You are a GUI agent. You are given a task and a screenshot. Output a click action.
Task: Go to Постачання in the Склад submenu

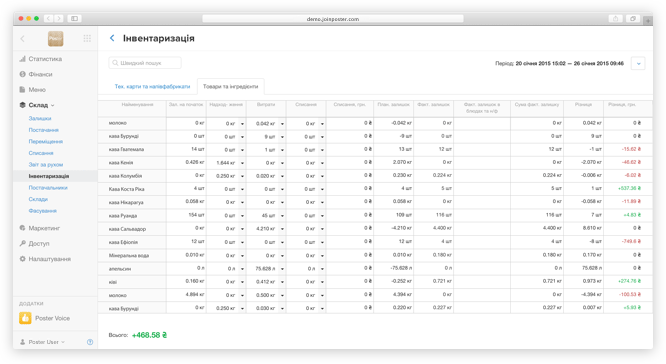44,130
